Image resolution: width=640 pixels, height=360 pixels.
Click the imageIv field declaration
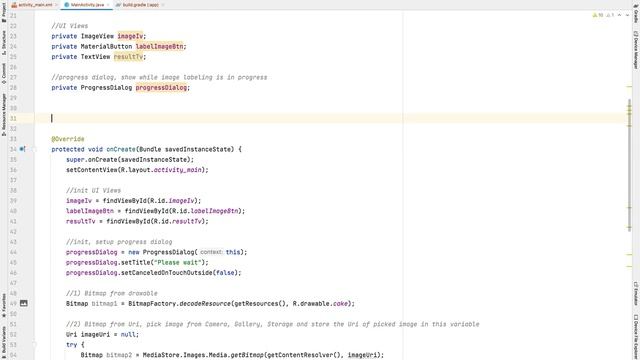(x=130, y=36)
